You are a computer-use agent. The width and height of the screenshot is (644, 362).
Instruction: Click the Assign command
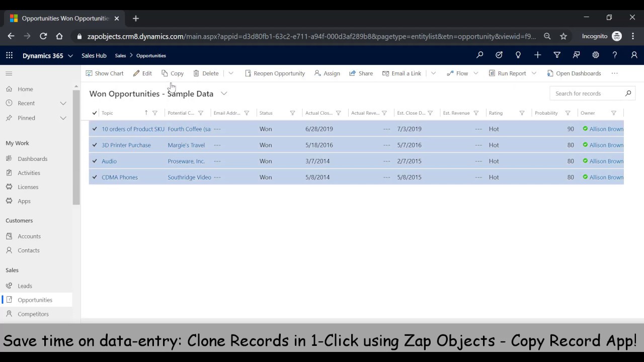pyautogui.click(x=327, y=73)
